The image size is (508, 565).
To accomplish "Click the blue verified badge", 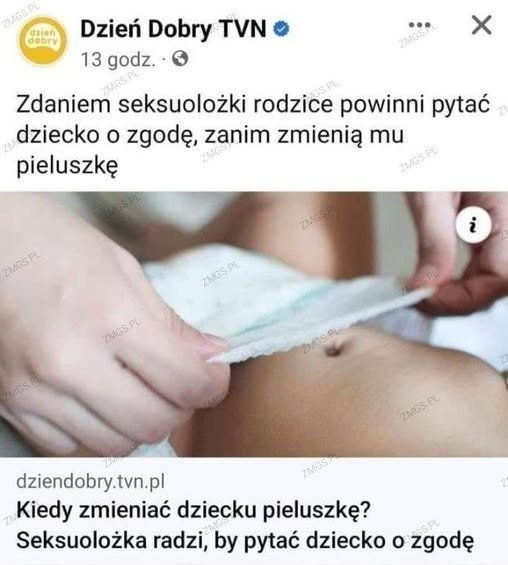I will click(x=282, y=29).
